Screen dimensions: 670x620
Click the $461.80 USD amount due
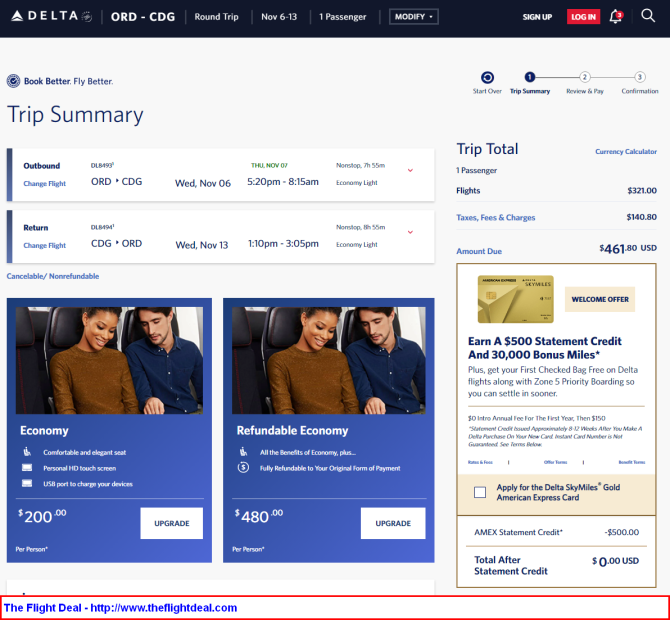click(628, 248)
